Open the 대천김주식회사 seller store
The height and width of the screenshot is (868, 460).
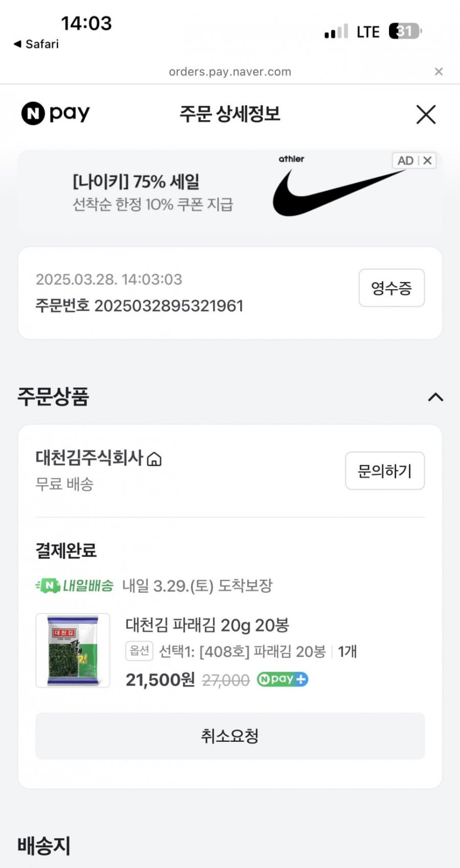(89, 458)
